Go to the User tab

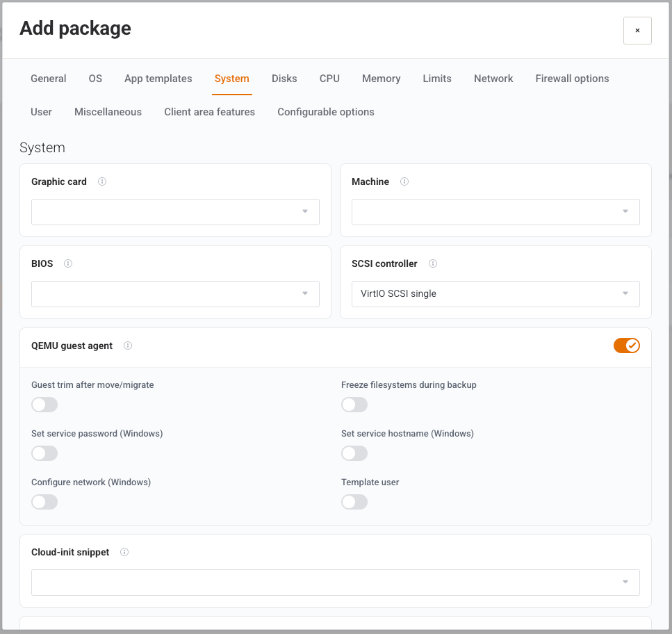click(x=41, y=112)
